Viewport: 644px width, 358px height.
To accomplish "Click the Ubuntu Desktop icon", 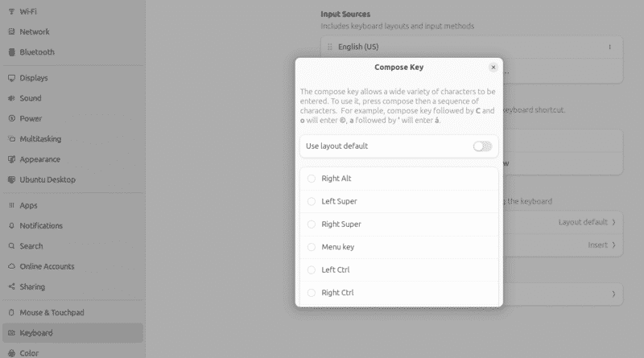I will [x=11, y=179].
